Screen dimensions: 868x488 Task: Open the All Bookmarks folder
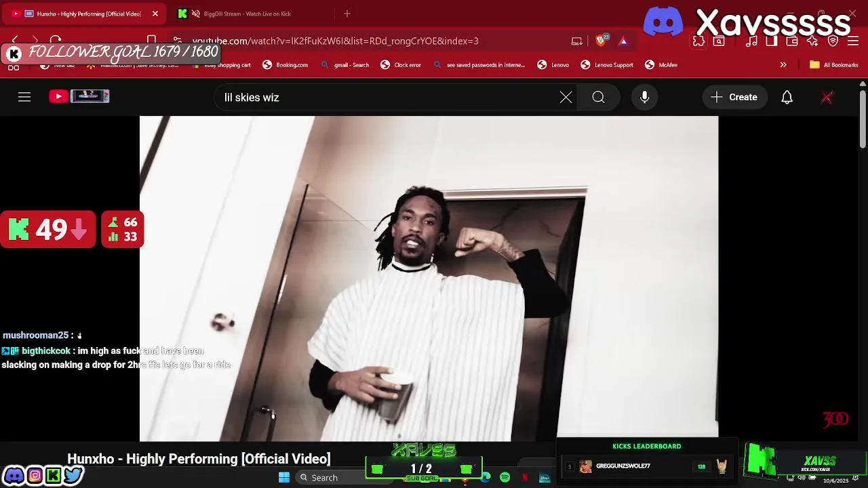[834, 65]
